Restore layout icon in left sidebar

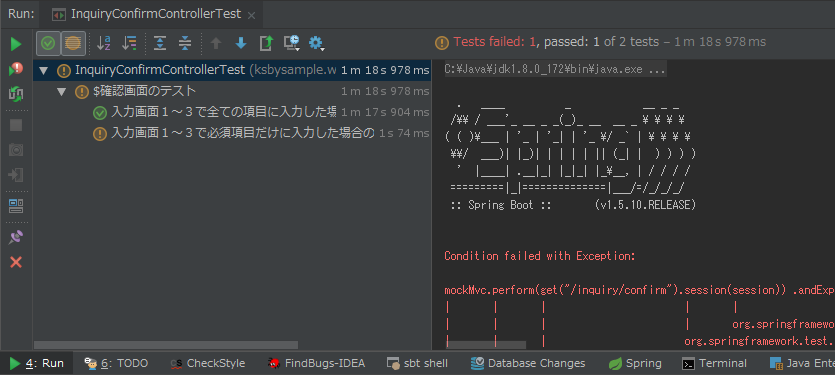click(x=16, y=206)
